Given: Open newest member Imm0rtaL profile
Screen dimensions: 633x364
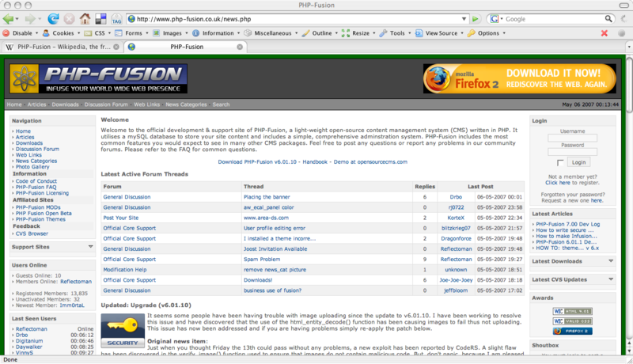Looking at the screenshot, I should (x=72, y=305).
